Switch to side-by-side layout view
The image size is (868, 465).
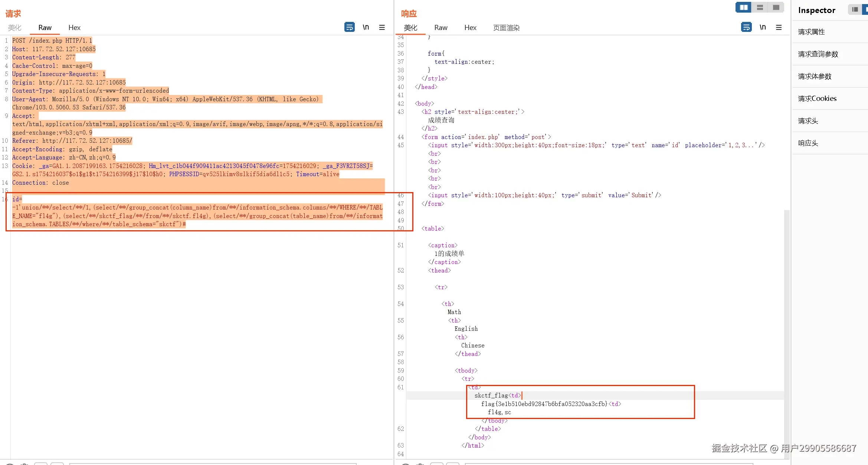[x=744, y=7]
